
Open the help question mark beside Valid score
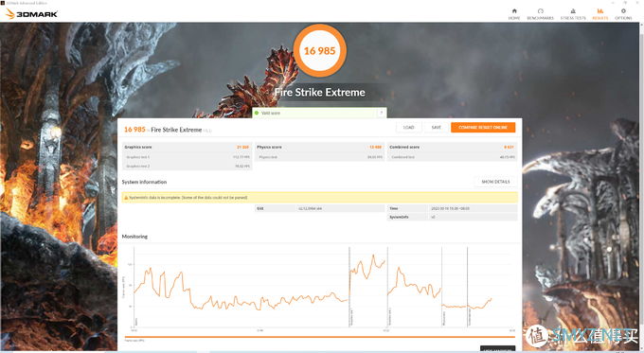(x=382, y=113)
